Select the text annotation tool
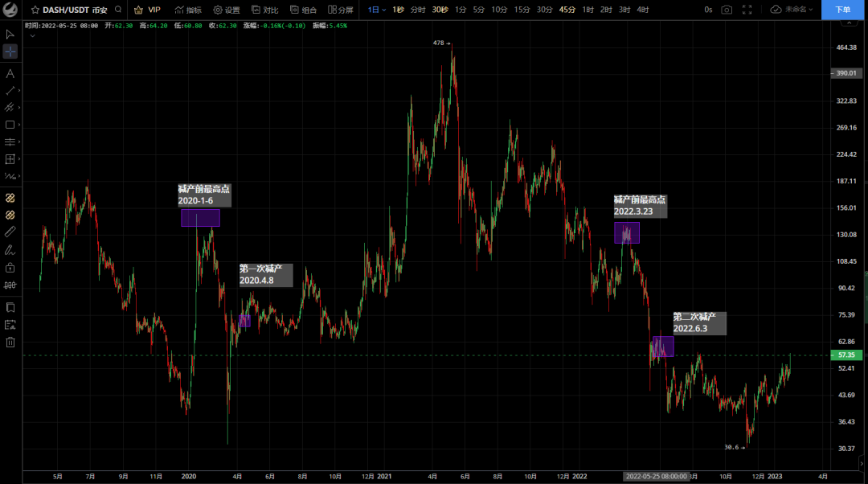Viewport: 868px width, 484px height. 10,73
